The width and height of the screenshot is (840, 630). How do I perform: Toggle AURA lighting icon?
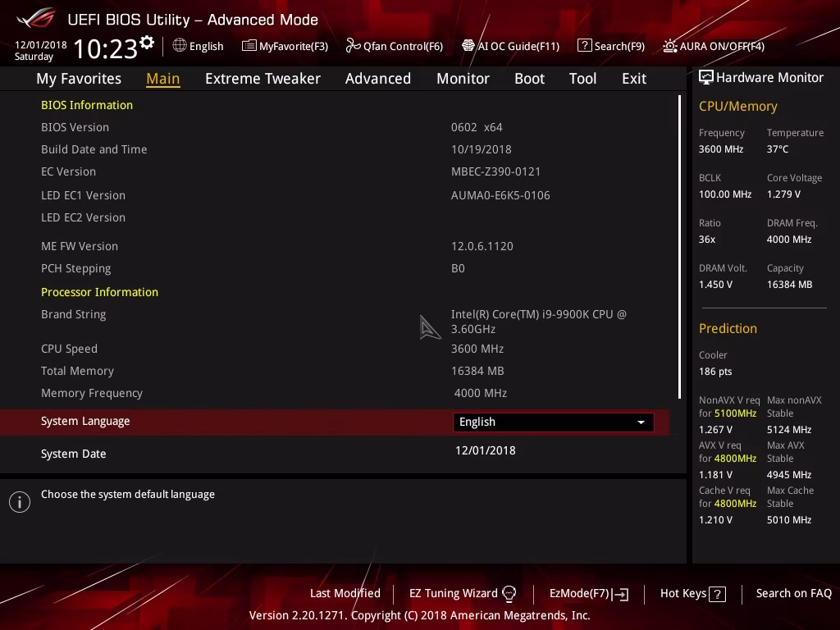669,46
